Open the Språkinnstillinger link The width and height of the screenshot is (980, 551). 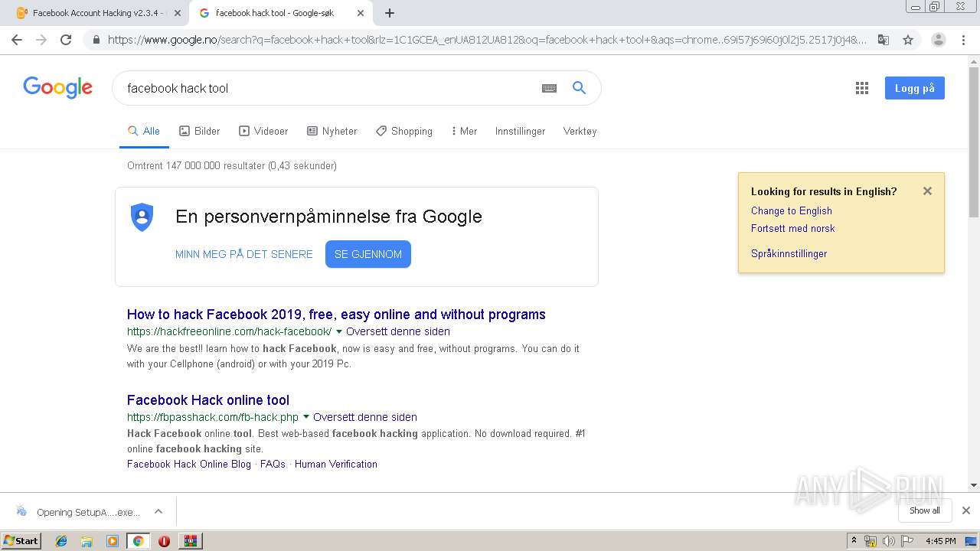pyautogui.click(x=789, y=253)
